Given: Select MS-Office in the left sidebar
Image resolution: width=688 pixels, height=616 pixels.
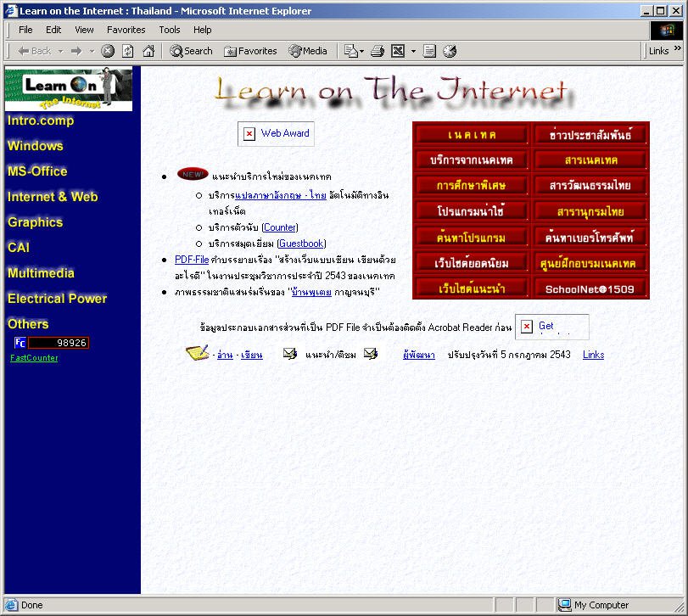Looking at the screenshot, I should point(37,171).
